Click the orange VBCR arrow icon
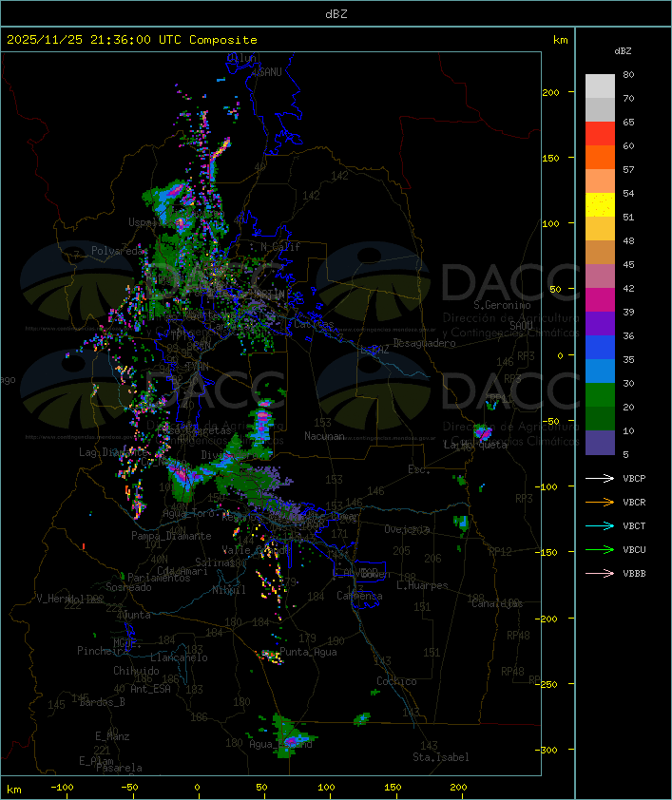Image resolution: width=672 pixels, height=800 pixels. tap(600, 502)
